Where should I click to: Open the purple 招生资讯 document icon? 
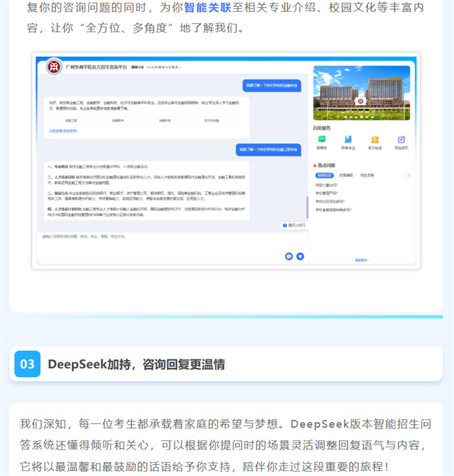[x=401, y=139]
